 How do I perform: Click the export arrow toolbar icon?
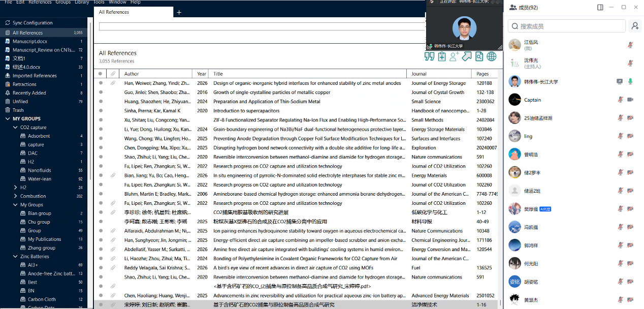pyautogui.click(x=467, y=57)
